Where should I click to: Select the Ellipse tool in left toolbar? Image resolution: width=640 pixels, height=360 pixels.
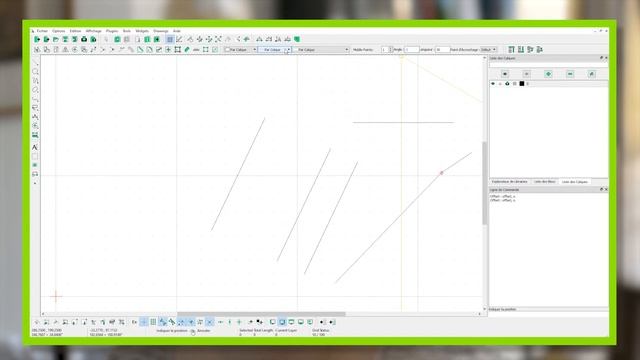coord(36,90)
